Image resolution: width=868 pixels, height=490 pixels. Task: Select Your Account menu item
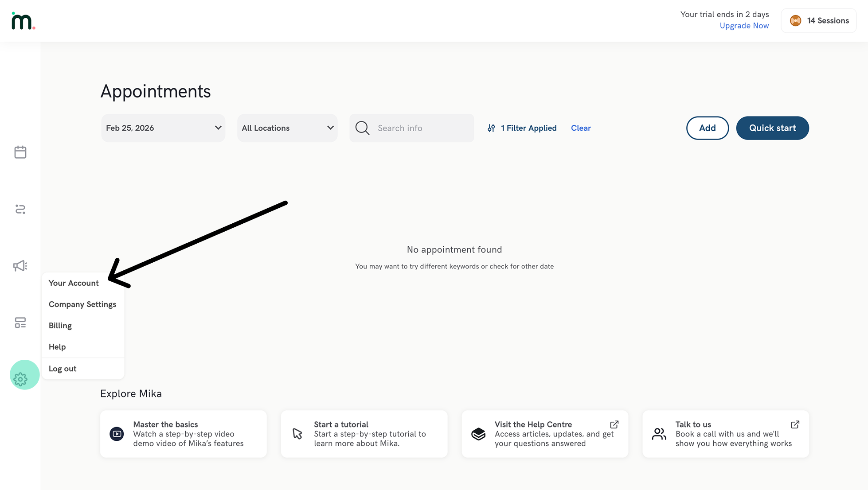(x=74, y=283)
